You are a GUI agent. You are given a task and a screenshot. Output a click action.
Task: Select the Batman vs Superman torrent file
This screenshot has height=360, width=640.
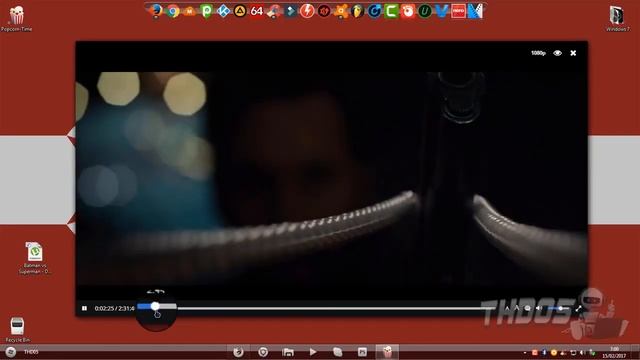[x=35, y=258]
